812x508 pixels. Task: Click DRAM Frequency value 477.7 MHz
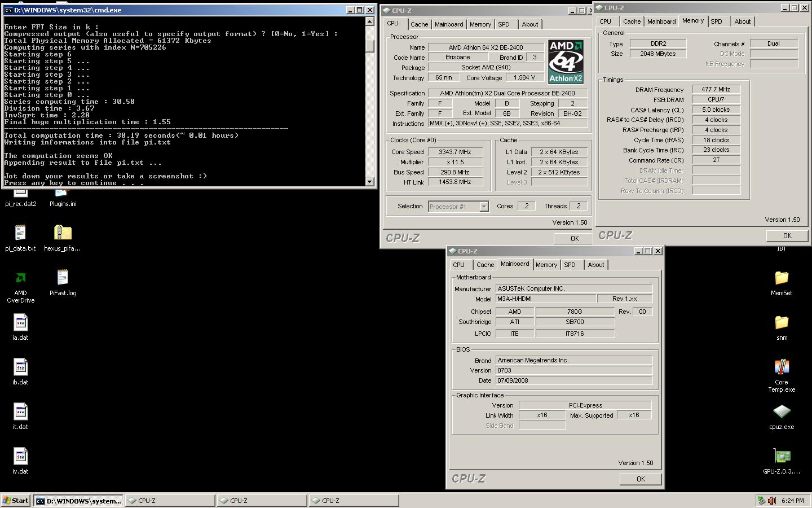click(716, 89)
